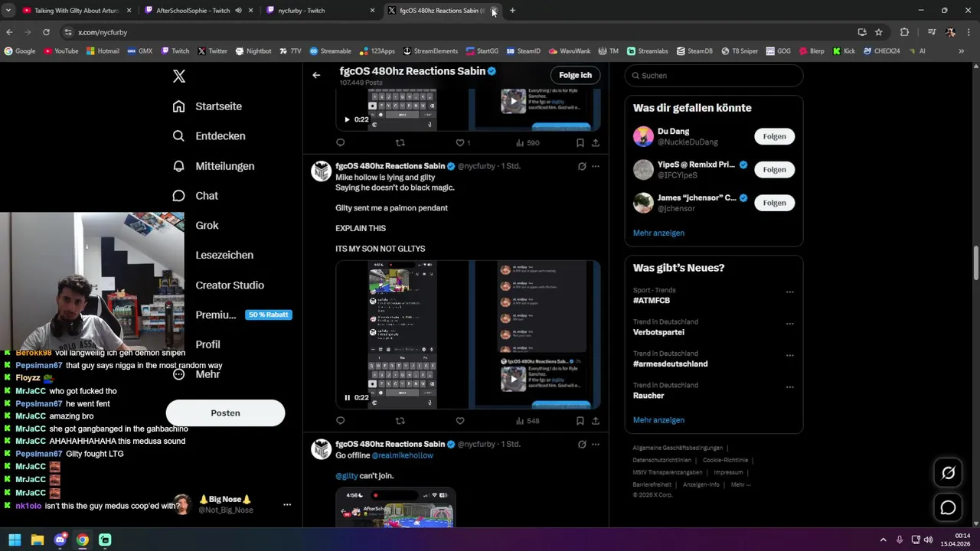Open more options on Go offline post
The height and width of the screenshot is (551, 980).
[596, 445]
